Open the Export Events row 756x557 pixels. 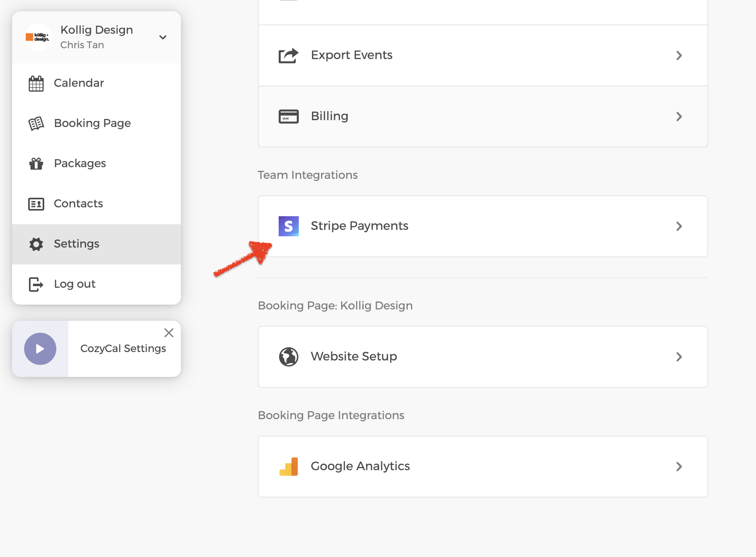483,55
